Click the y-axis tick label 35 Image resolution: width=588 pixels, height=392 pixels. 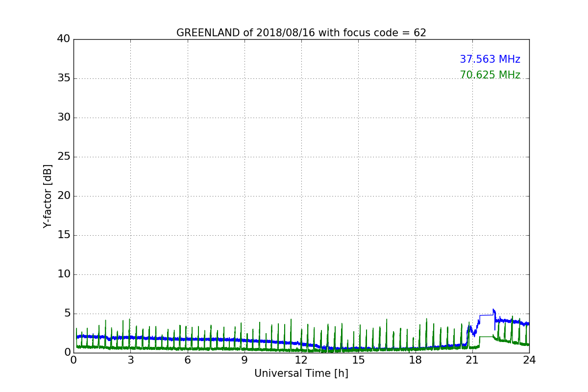[64, 78]
